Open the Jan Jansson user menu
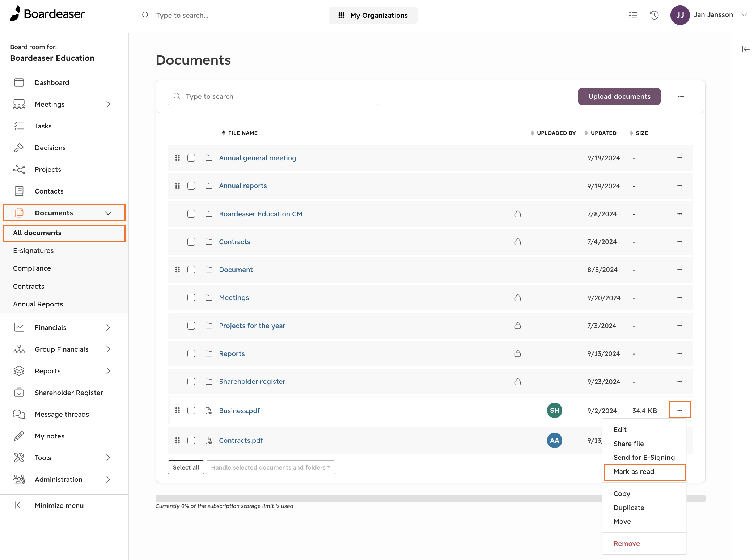The image size is (754, 560). pos(709,15)
